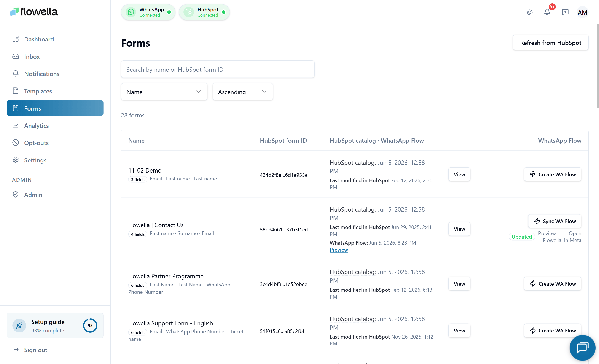Click the WhatsApp logo icon

pos(131,12)
